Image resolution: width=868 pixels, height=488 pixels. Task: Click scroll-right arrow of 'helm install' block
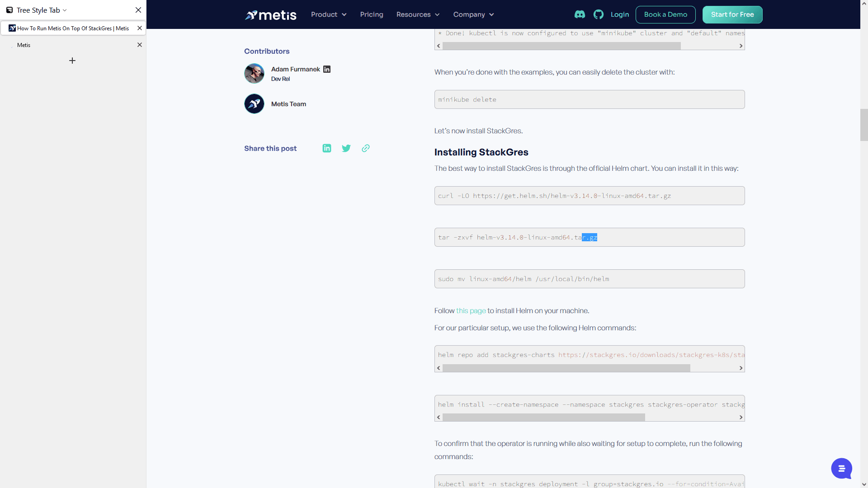pos(741,418)
